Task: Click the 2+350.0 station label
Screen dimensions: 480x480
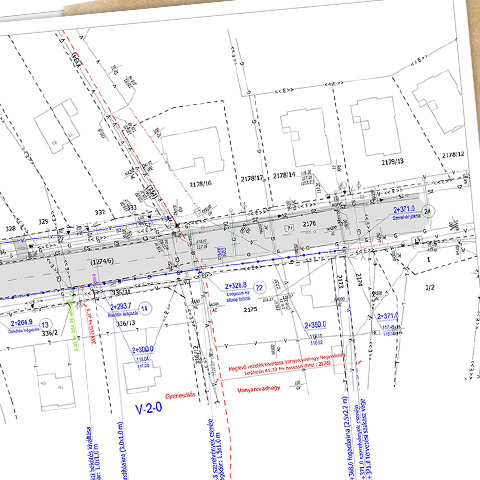Action: [x=315, y=325]
